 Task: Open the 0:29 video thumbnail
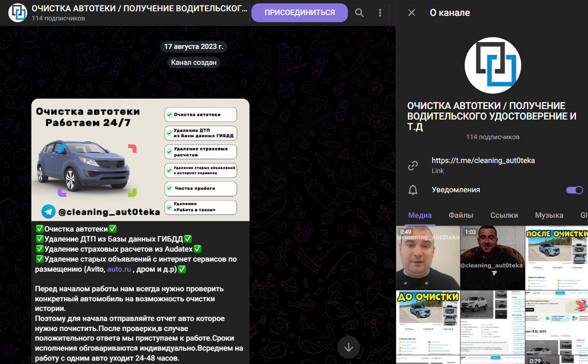point(557,359)
